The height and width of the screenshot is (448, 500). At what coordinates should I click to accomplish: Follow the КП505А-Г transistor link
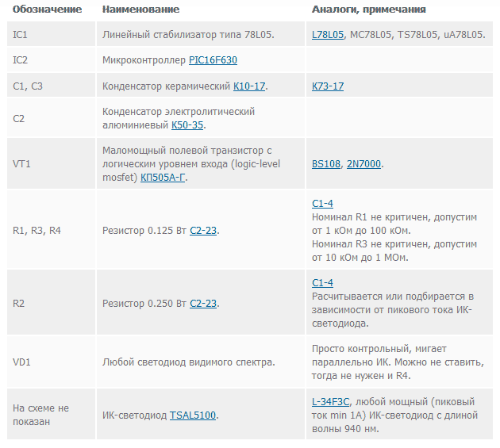coord(163,177)
